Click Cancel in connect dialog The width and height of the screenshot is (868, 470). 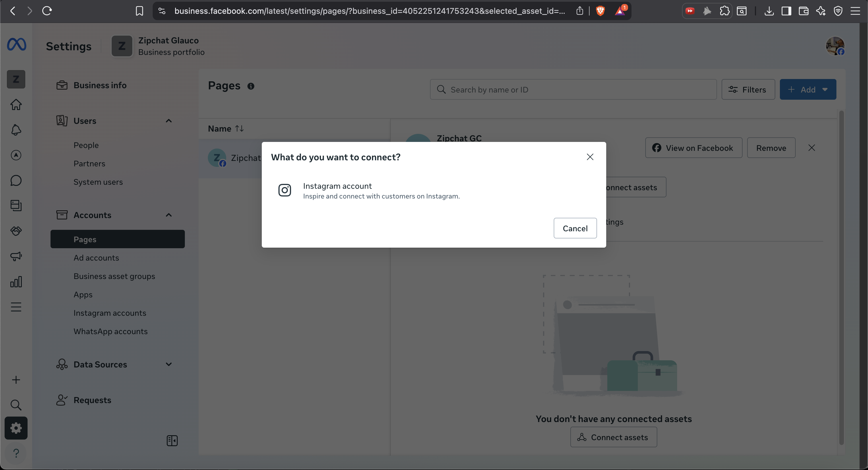pyautogui.click(x=575, y=228)
